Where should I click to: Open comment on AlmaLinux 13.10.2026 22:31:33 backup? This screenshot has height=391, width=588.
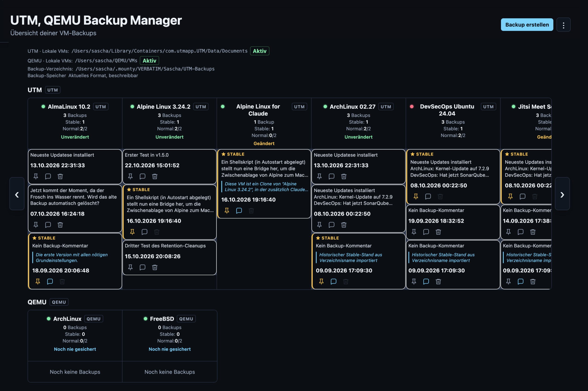(48, 176)
